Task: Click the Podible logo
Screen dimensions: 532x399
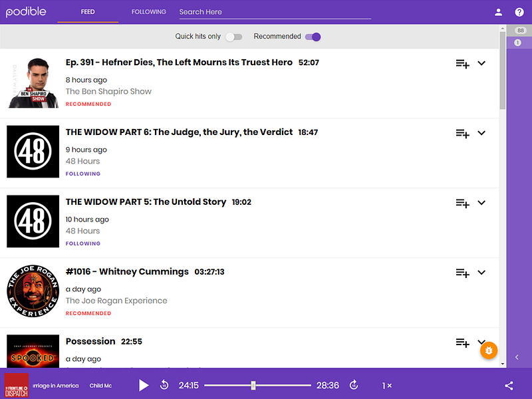Action: [x=26, y=11]
